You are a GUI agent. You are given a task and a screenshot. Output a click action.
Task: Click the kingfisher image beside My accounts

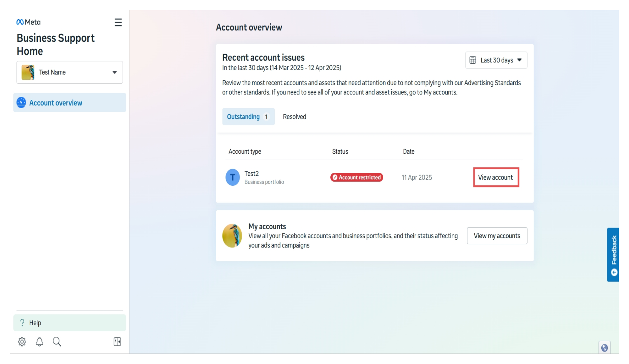pyautogui.click(x=232, y=236)
